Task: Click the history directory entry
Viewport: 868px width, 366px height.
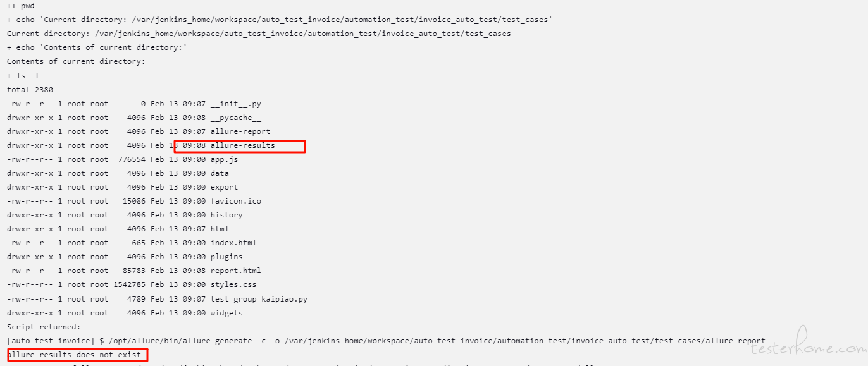Action: [x=125, y=215]
